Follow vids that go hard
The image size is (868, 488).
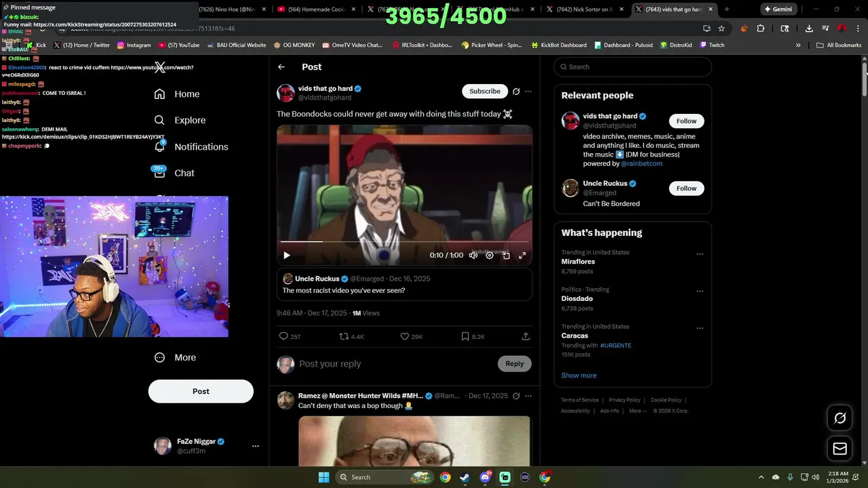[x=686, y=121]
